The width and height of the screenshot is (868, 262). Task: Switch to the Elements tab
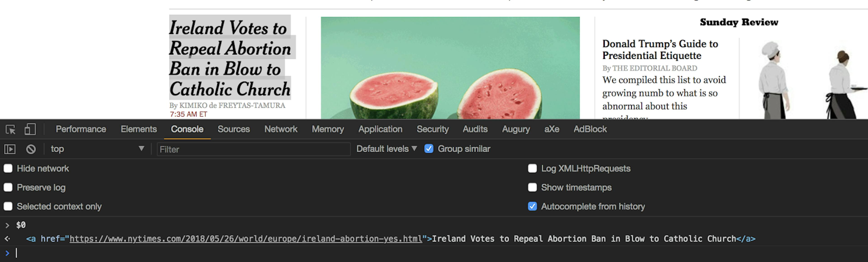(139, 130)
